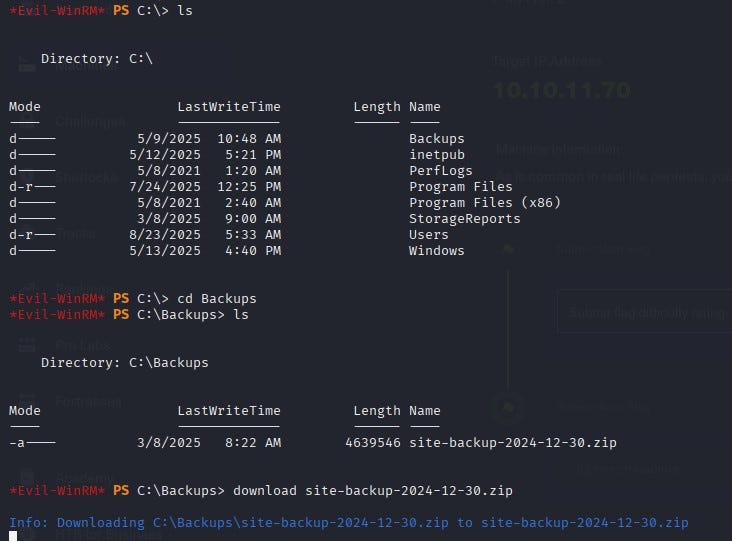Click the faint Pro Labs sidebar icon
Viewport: 732px width, 541px height.
(27, 345)
